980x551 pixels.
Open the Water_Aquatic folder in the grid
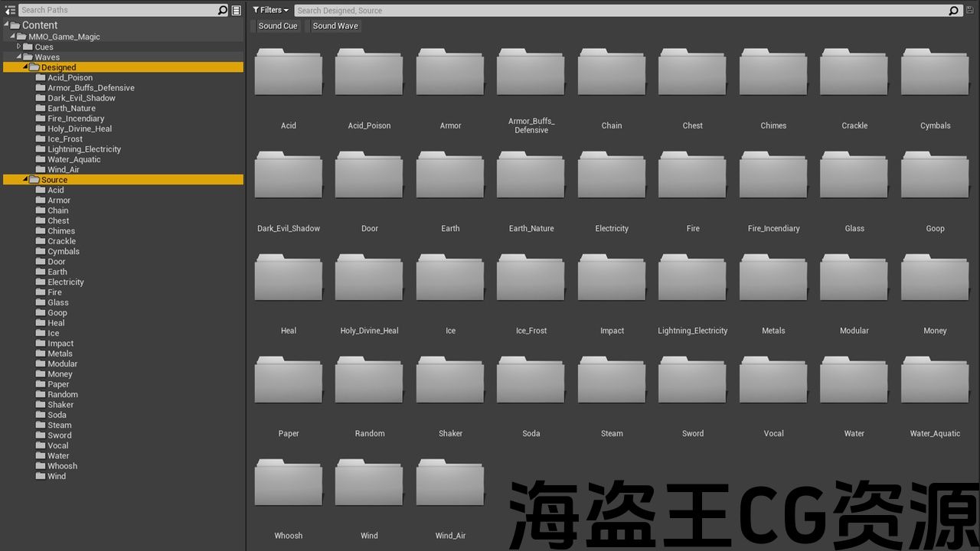(935, 379)
